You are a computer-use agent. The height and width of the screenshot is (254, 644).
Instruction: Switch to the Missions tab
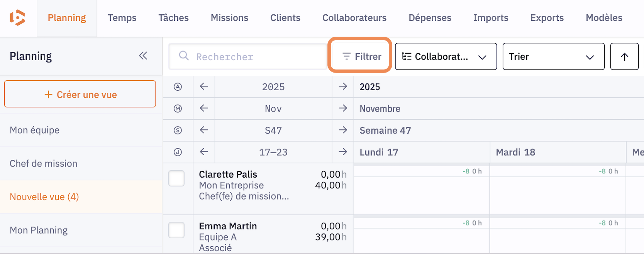pos(229,18)
